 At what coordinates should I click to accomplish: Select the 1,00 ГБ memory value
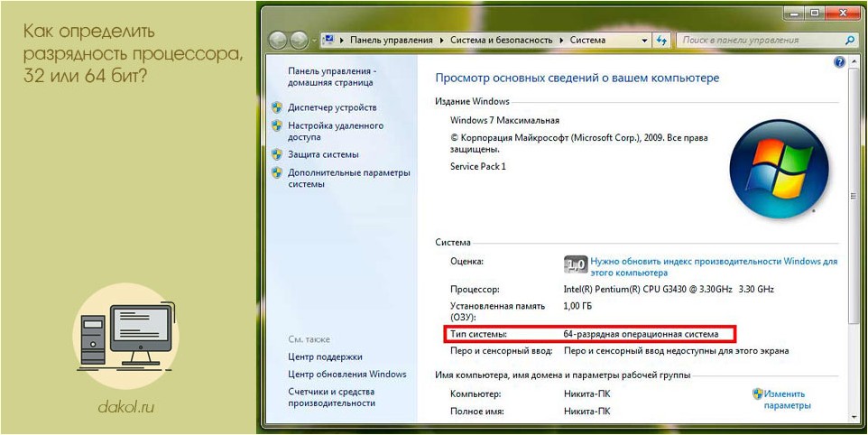[578, 306]
